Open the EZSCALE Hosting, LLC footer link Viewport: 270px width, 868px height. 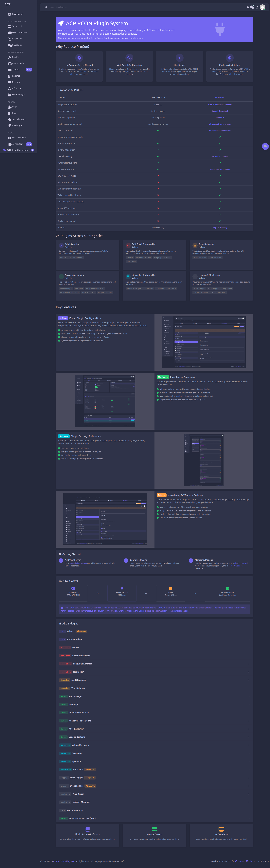[x=64, y=861]
